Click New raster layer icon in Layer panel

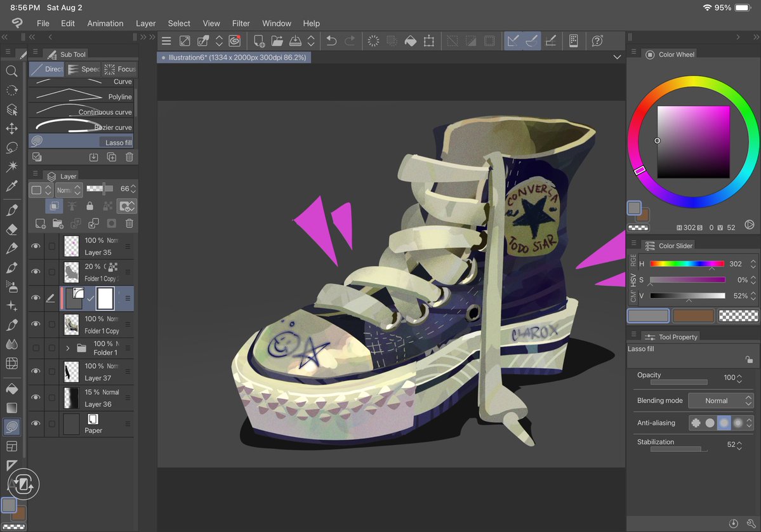coord(41,223)
